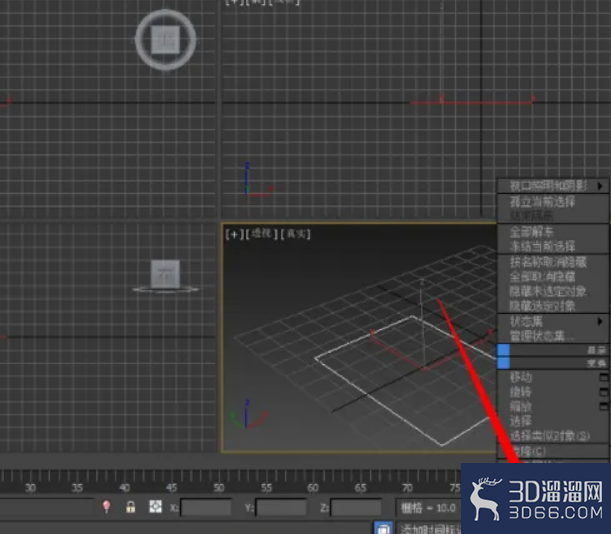The height and width of the screenshot is (534, 611).
Task: Open the [+] menu of perspective viewport
Action: (x=234, y=234)
